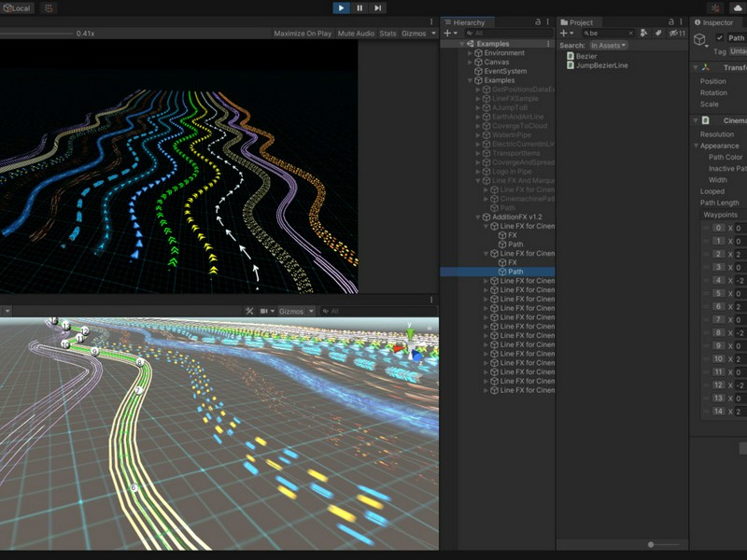The width and height of the screenshot is (747, 560).
Task: Expand the Environment object
Action: (470, 53)
